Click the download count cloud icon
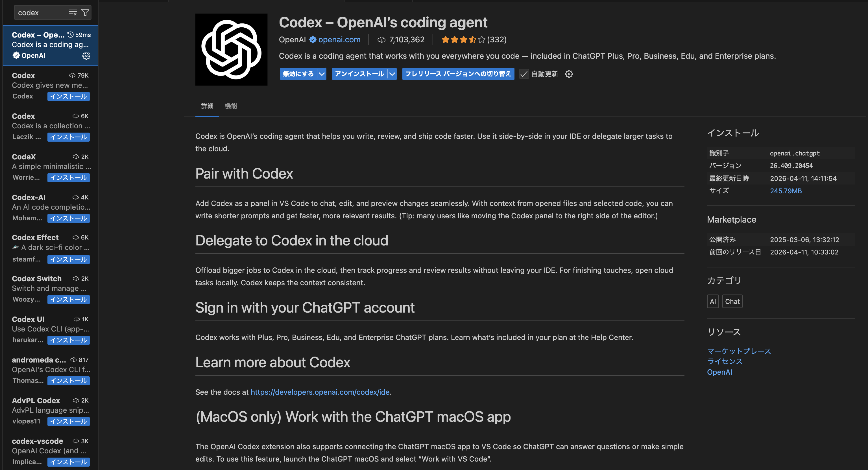Image resolution: width=868 pixels, height=470 pixels. [x=381, y=40]
